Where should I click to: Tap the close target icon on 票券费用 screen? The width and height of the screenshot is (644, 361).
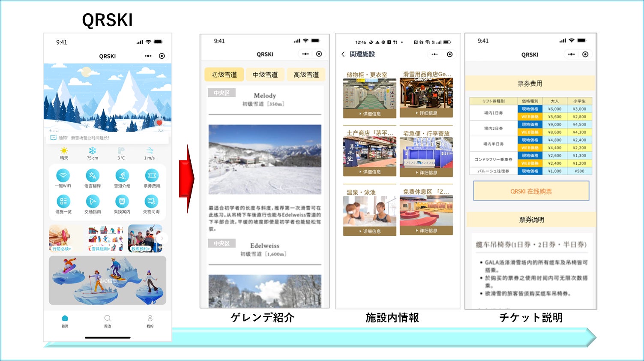point(585,54)
